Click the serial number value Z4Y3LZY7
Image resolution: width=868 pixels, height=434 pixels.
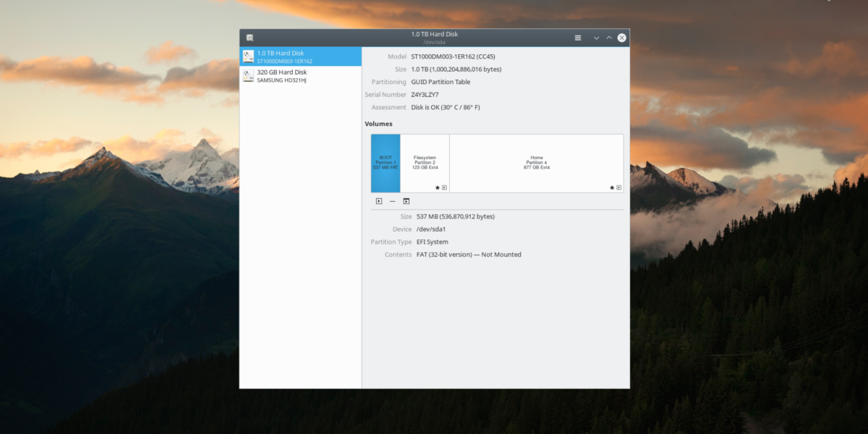pyautogui.click(x=426, y=95)
